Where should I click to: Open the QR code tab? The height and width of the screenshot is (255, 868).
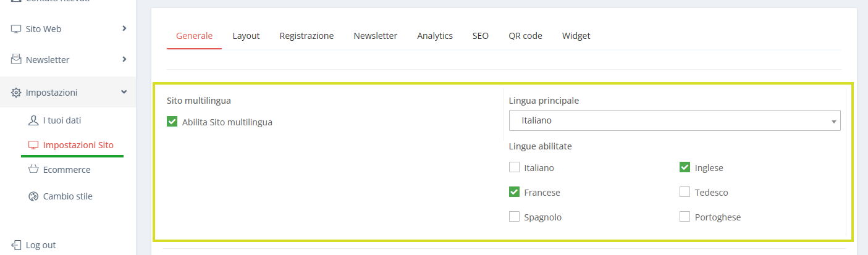click(x=525, y=36)
